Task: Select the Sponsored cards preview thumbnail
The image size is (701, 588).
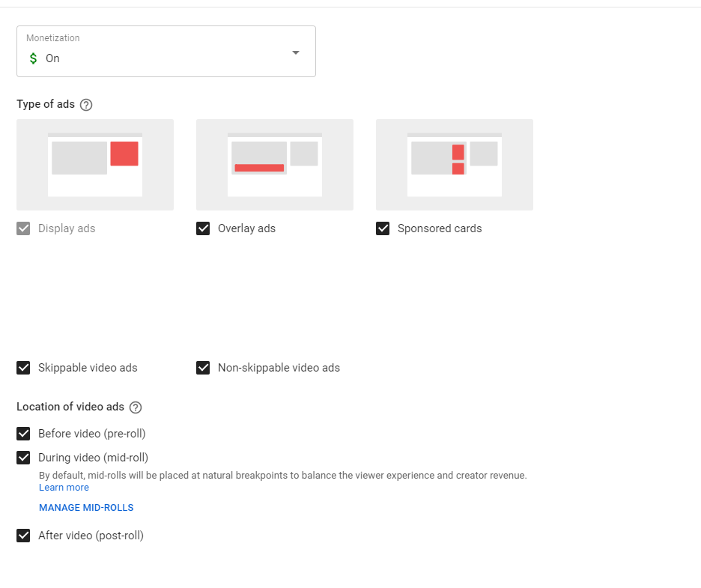Action: pos(454,165)
